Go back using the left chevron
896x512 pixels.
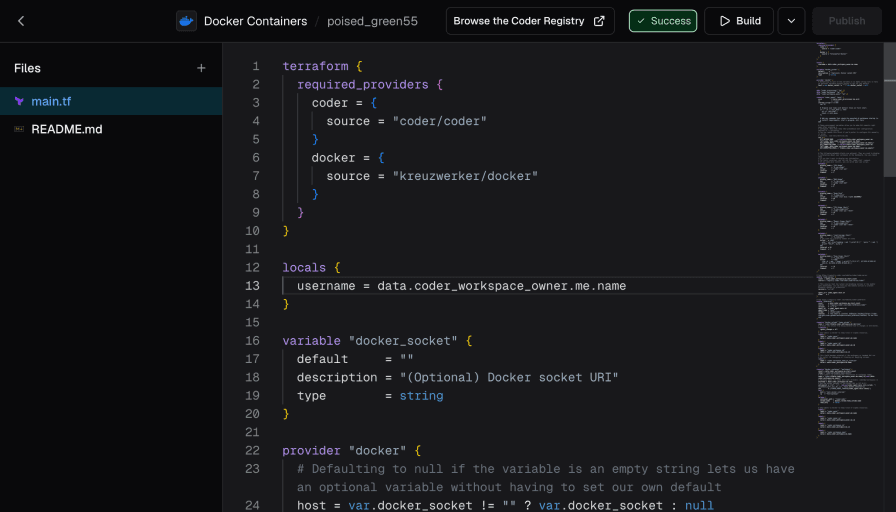point(21,21)
